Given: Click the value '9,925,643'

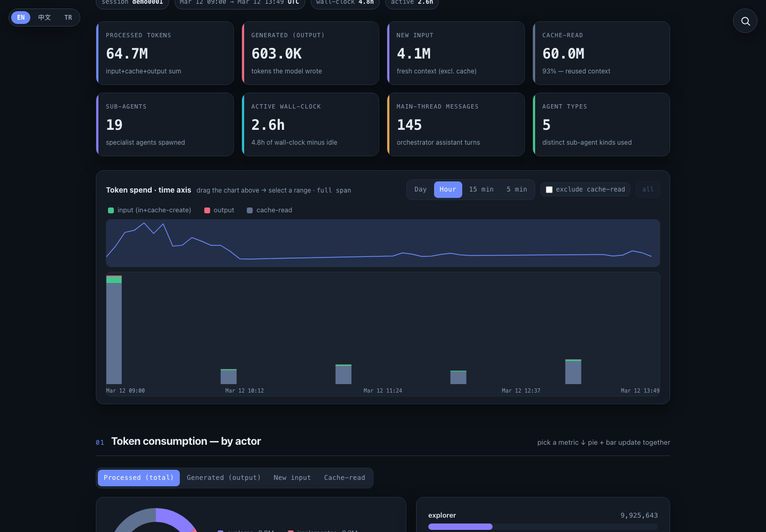Looking at the screenshot, I should tap(639, 515).
